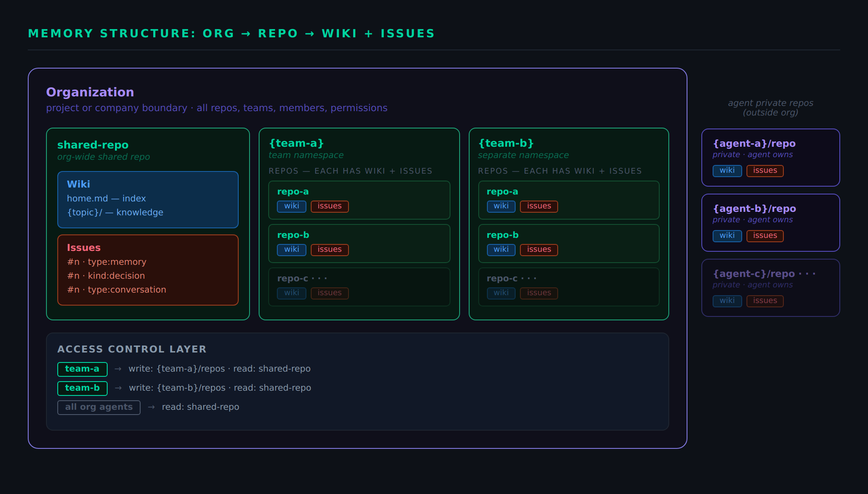Click 'write: {team-a}/repos · read: shared-repo' text

tap(220, 369)
